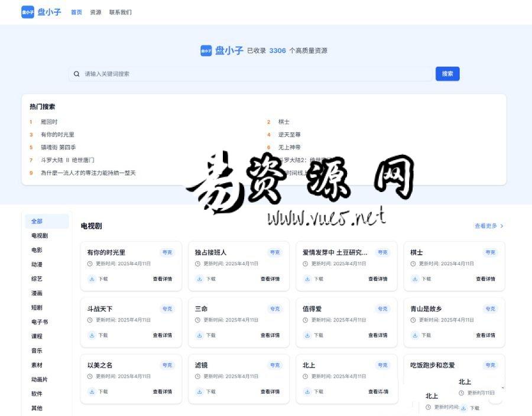The height and width of the screenshot is (416, 532).
Task: Open 查看详情 on 斗战天下 card
Action: coord(162,335)
